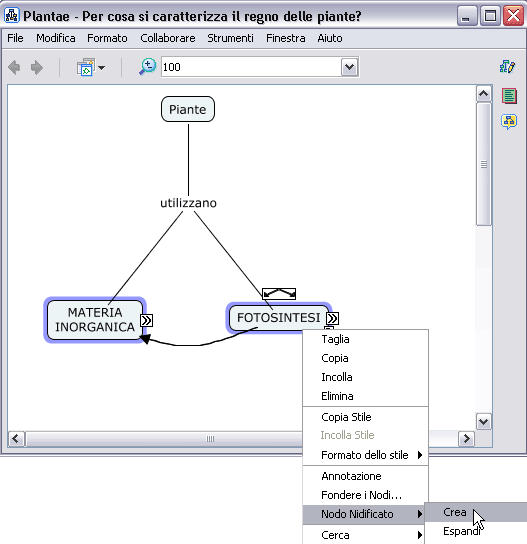
Task: Click the yellow concept map discussion icon
Action: coord(509,122)
